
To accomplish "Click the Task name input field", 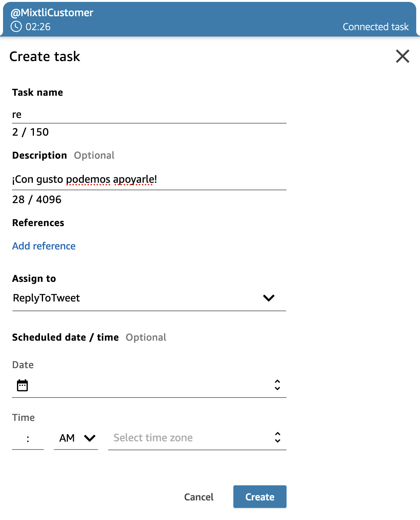I will tap(149, 114).
